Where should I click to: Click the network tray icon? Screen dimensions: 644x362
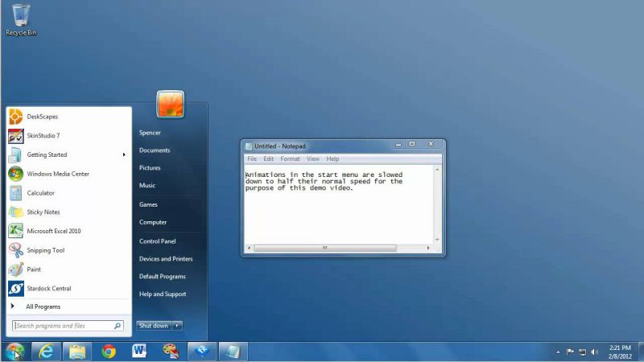pos(582,352)
